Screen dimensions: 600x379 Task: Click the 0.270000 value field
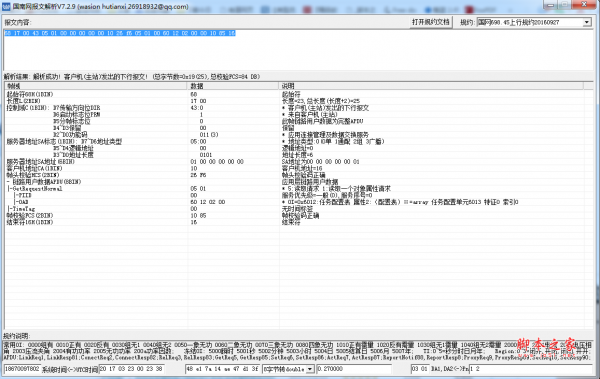(354, 369)
